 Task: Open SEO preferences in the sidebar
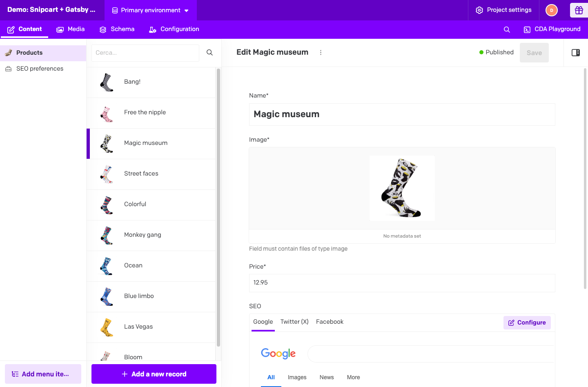40,69
